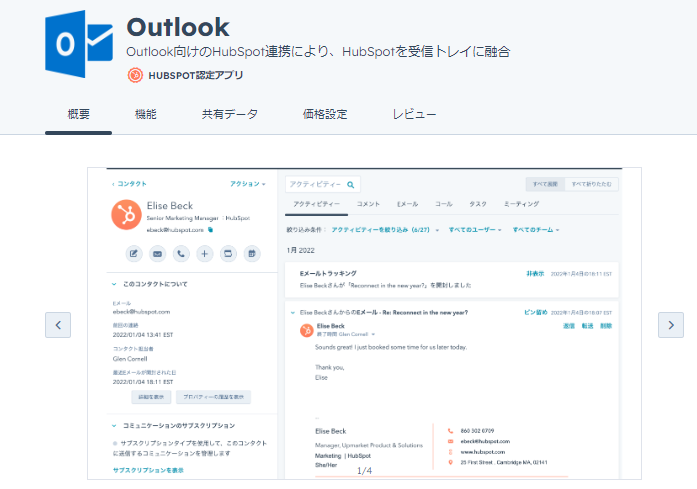Click the task window icon under Elise Beck
This screenshot has height=489, width=697.
228,254
